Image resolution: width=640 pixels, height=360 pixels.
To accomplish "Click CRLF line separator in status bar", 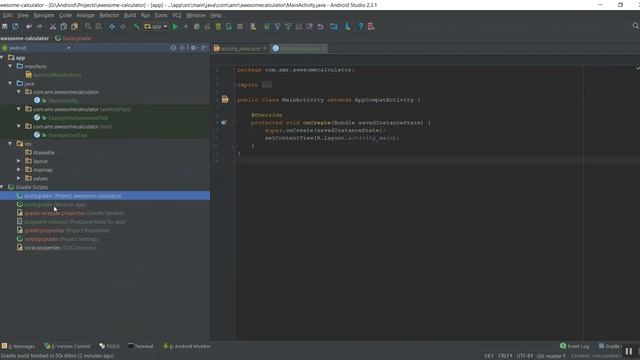I will (505, 356).
